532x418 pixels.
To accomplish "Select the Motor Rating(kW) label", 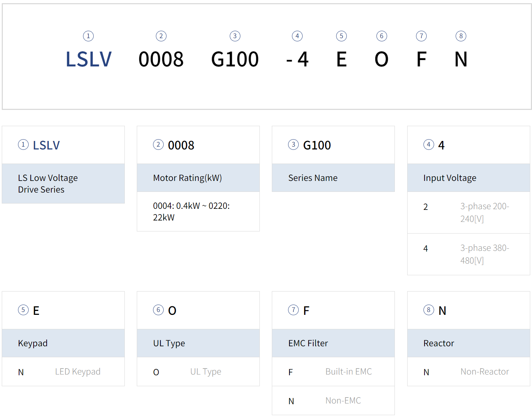I will pos(187,178).
